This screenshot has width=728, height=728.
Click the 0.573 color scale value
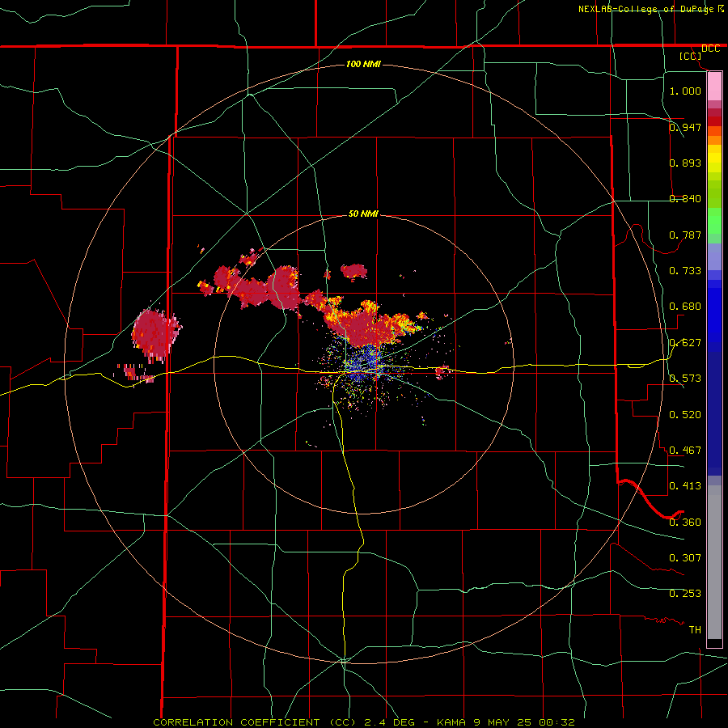click(685, 379)
